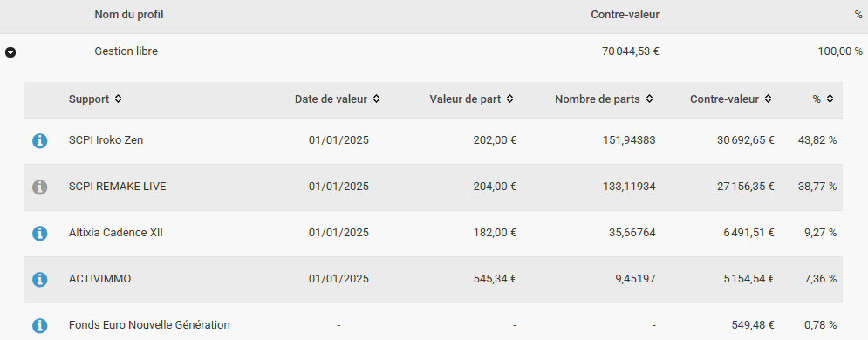
Task: Click the ACTIVIMMO support name
Action: pyautogui.click(x=99, y=279)
